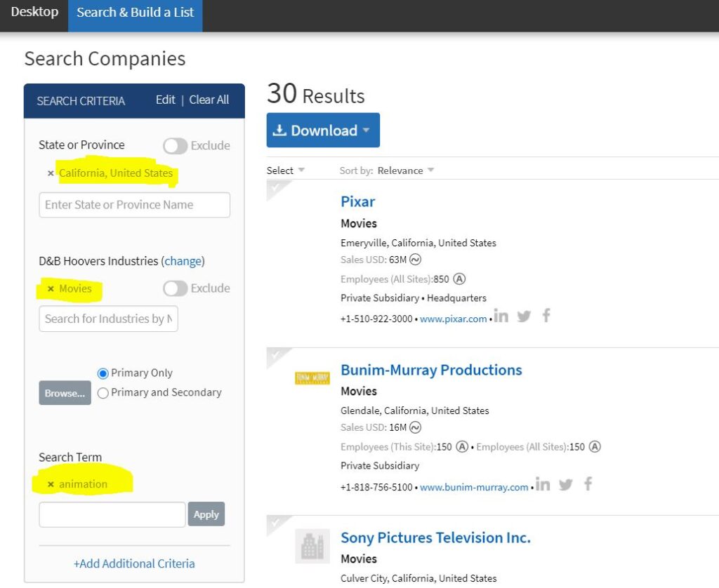Viewport: 719px width, 588px height.
Task: Click Bunim-Murray Productions logo thumbnail
Action: 312,378
